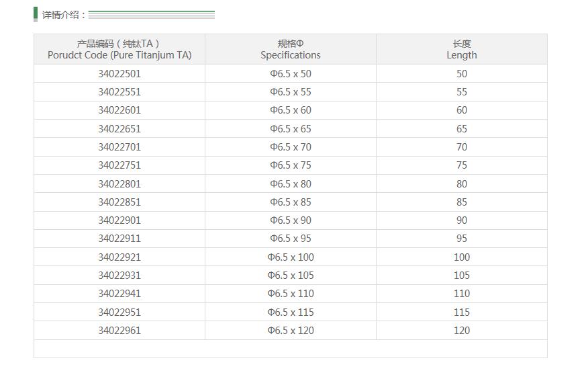This screenshot has height=377, width=588.
Task: Click product code 34022751 cell
Action: (119, 165)
